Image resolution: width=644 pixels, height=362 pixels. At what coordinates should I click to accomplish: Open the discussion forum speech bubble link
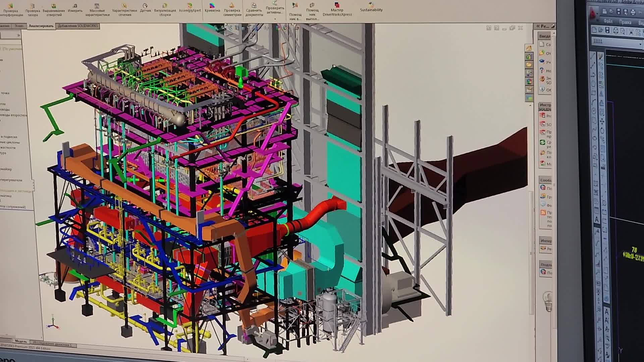[x=543, y=204]
